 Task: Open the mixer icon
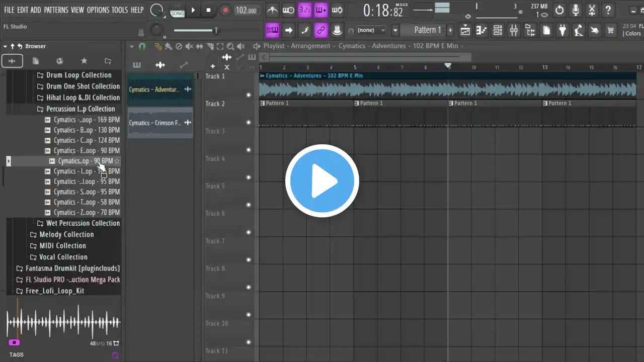pos(514,30)
